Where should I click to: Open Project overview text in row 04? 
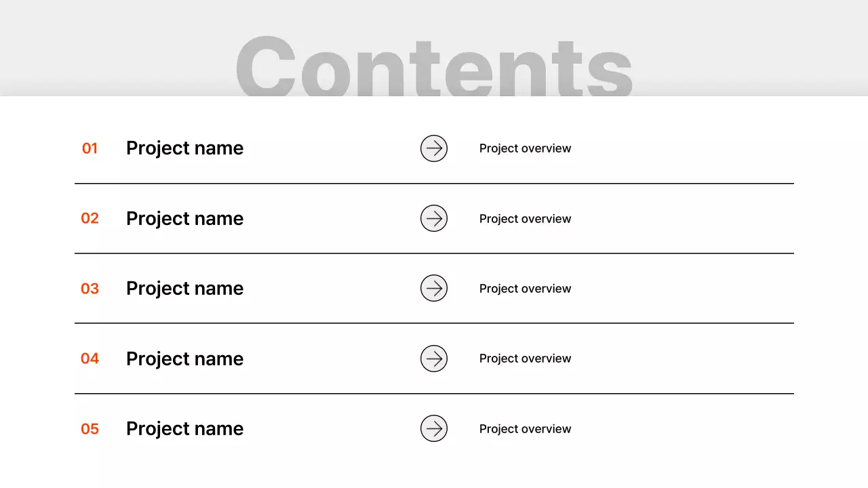(525, 359)
